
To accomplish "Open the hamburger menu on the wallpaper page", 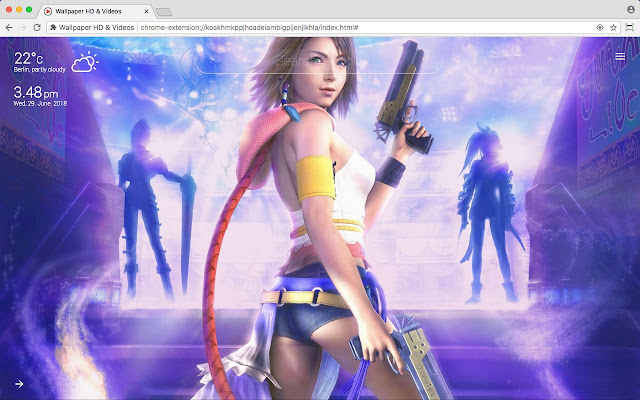I will click(x=620, y=56).
